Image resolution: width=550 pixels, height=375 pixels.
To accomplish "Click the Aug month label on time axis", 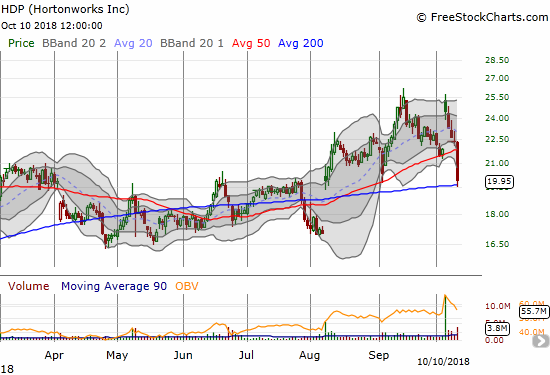I will click(309, 356).
